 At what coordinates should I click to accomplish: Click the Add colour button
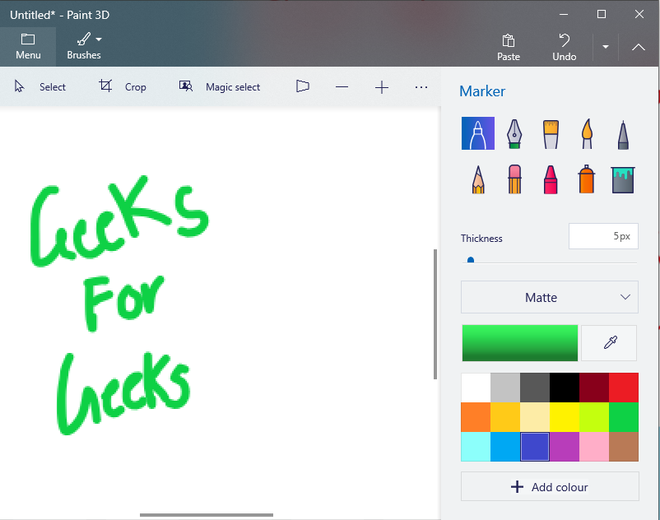550,487
